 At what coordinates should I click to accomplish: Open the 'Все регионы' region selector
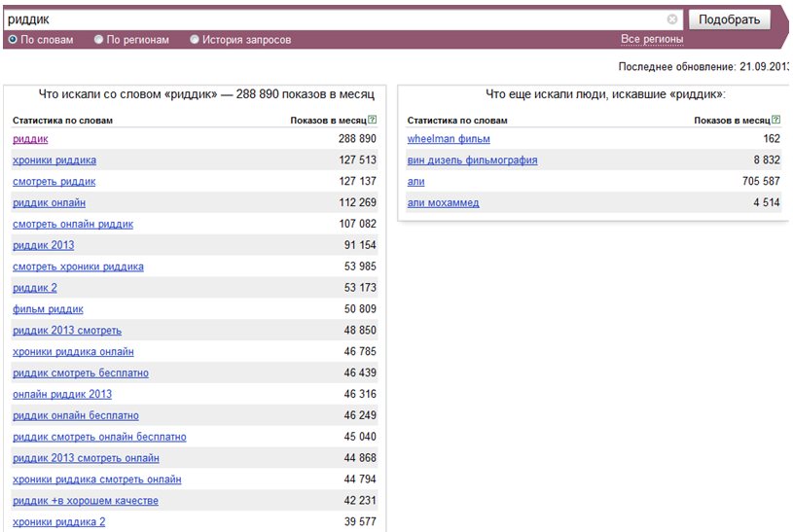pyautogui.click(x=652, y=39)
